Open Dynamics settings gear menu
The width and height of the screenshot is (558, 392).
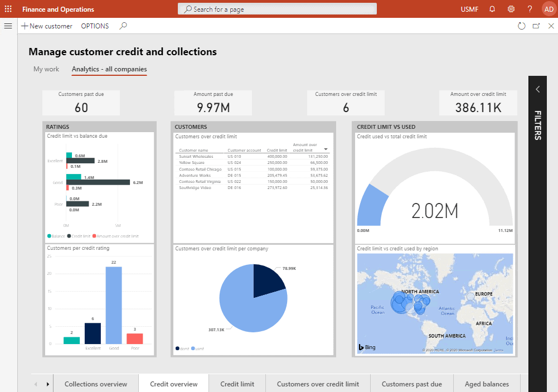[x=511, y=9]
